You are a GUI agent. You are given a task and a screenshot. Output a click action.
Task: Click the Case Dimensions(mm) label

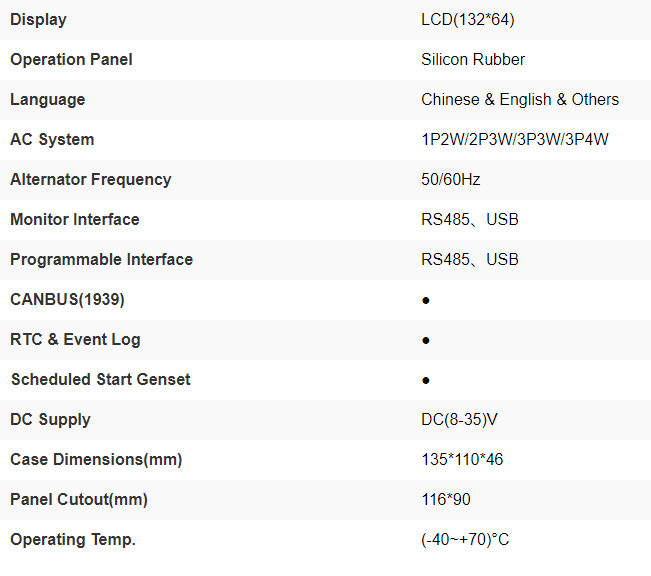(x=96, y=460)
